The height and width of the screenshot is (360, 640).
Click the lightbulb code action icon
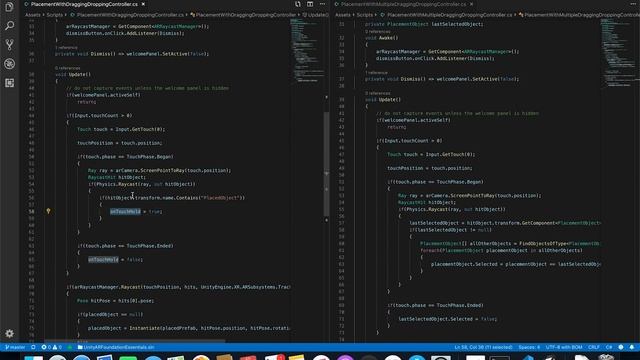coord(48,211)
